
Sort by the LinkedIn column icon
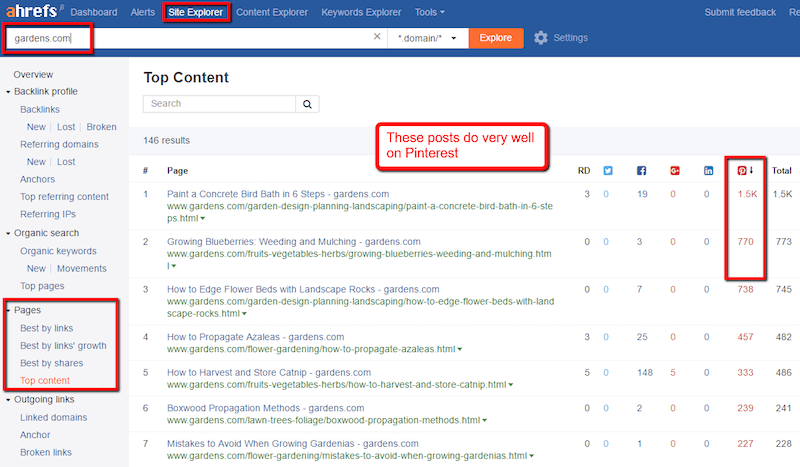[708, 170]
